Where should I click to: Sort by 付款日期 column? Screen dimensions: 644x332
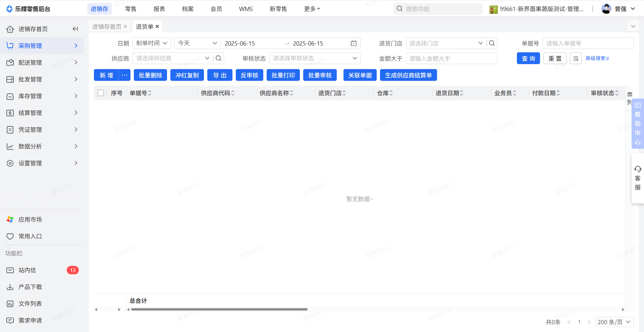tap(558, 93)
